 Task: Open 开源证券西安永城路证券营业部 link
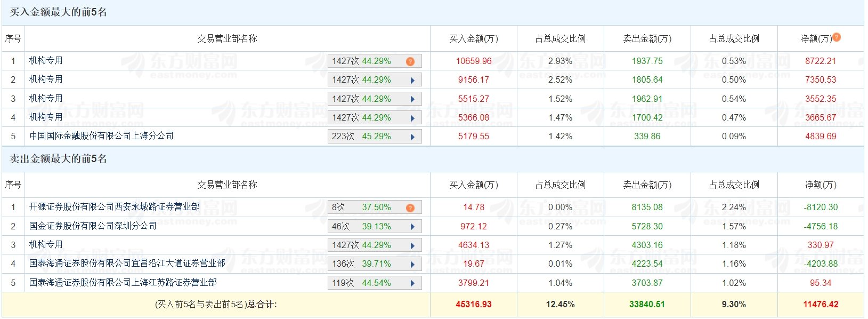[x=115, y=207]
